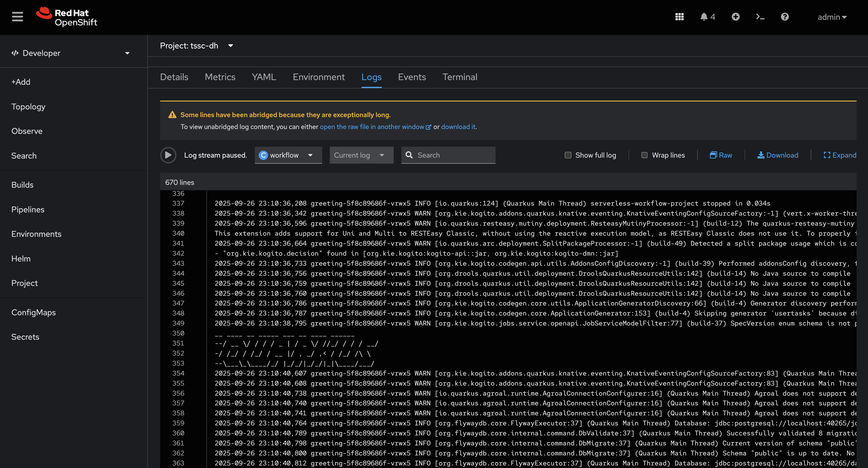Click the Red Hat OpenShift logo
868x468 pixels.
67,17
